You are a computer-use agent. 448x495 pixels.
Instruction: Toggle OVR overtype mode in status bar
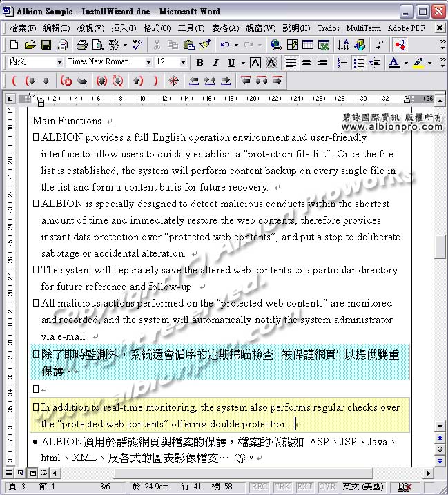pos(327,486)
